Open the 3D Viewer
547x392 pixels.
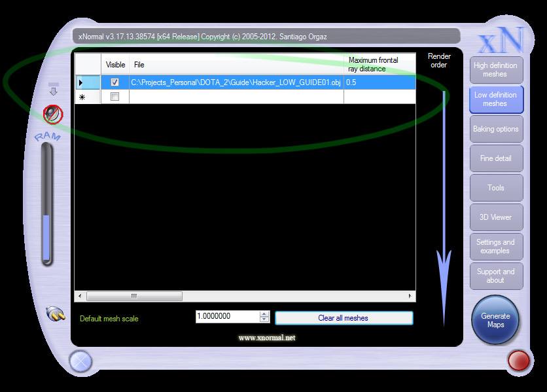click(496, 217)
